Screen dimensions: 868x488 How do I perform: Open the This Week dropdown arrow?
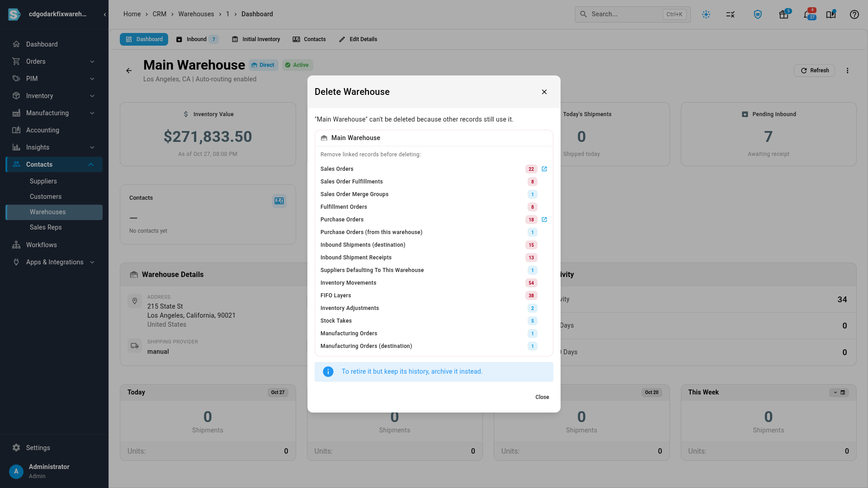click(835, 393)
